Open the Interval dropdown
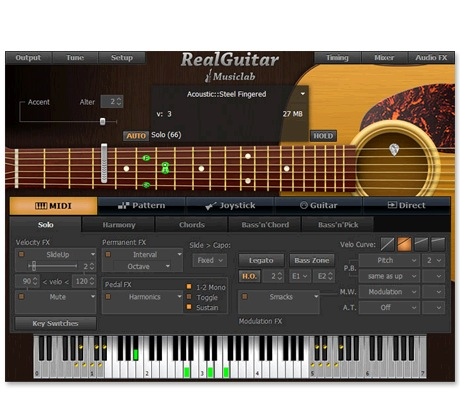The image size is (460, 416). [179, 254]
